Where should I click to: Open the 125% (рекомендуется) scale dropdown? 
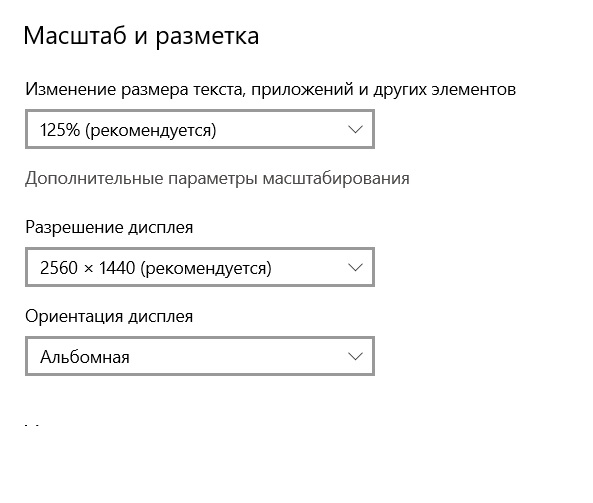(200, 129)
